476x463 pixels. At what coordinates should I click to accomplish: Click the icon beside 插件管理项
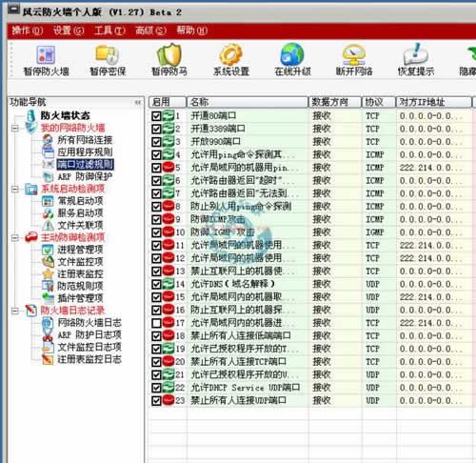coord(48,298)
